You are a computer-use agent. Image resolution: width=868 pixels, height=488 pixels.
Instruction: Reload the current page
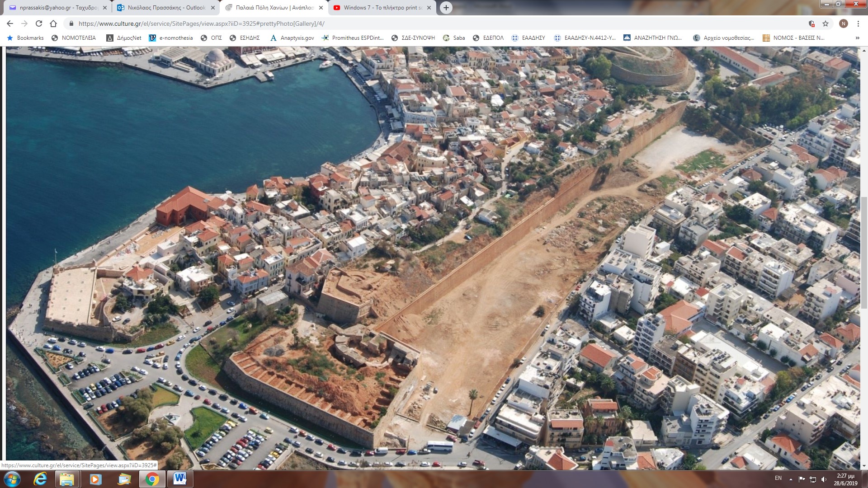coord(39,23)
